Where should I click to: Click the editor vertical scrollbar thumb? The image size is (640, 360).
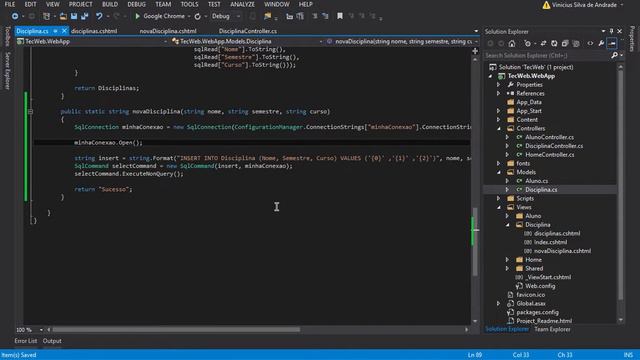point(475,242)
